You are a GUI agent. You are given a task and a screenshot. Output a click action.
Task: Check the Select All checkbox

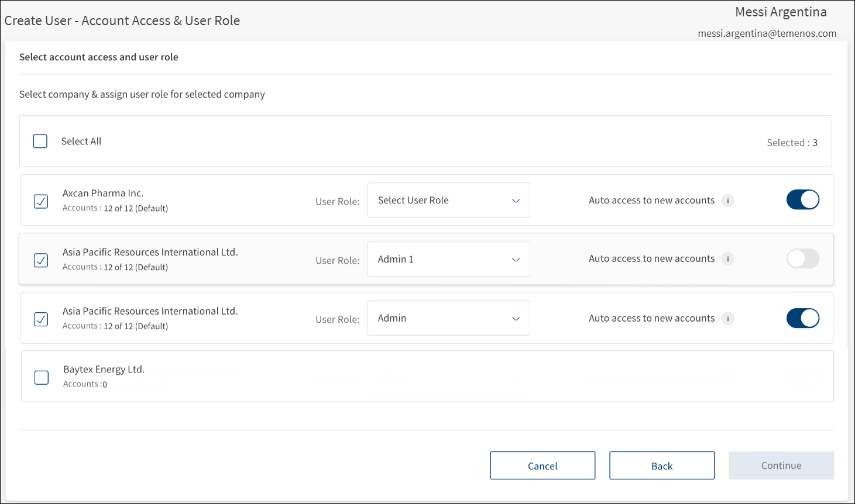coord(40,141)
